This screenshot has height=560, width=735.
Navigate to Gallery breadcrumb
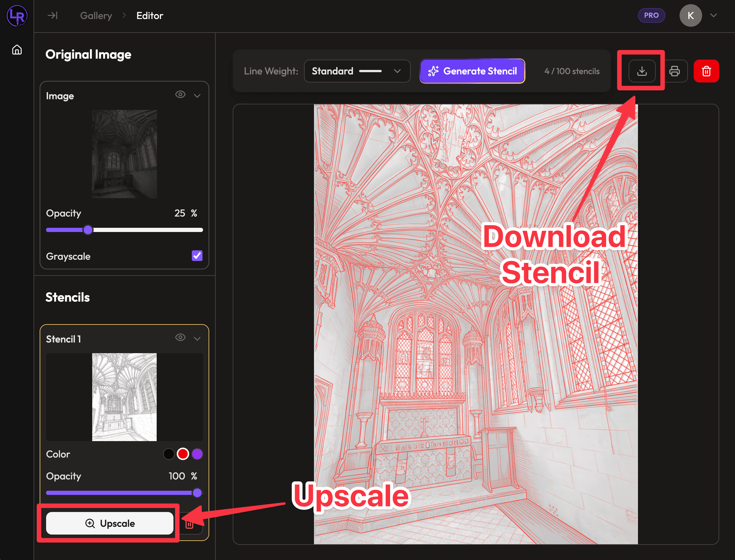coord(96,16)
